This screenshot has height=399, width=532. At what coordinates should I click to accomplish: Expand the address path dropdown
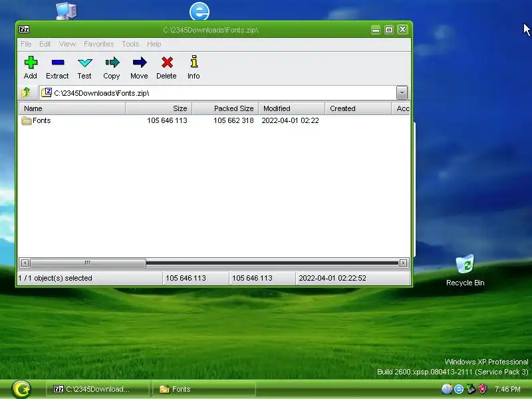click(x=402, y=92)
